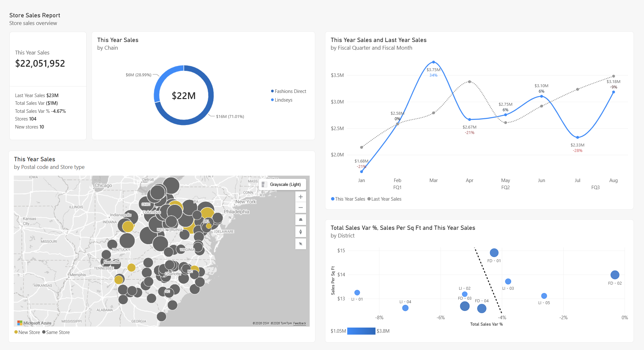The image size is (644, 350).
Task: Select the FD - 01 bubble in scatter chart
Action: pyautogui.click(x=494, y=253)
